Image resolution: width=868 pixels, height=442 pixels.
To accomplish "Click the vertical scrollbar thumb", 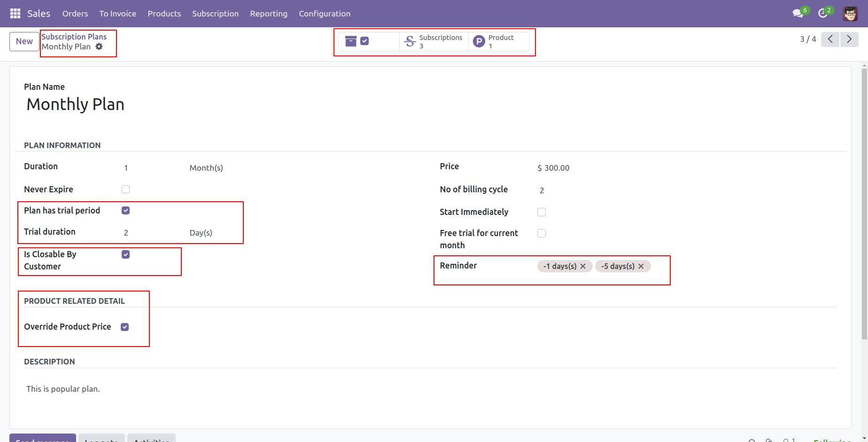I will [864, 204].
